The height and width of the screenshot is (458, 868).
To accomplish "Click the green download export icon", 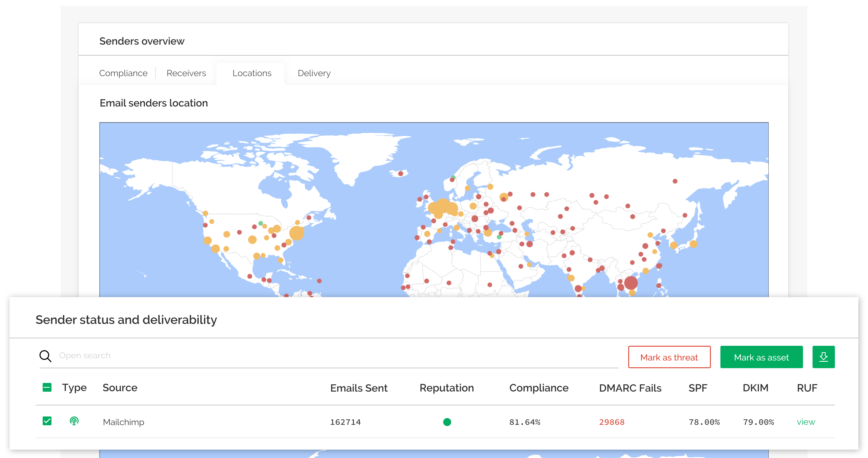I will pos(824,357).
